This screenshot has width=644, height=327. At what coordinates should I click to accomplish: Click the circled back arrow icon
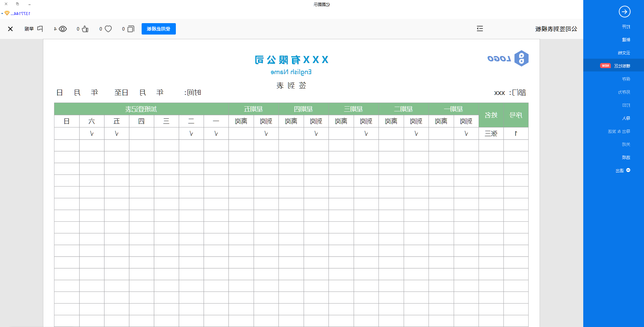tap(625, 12)
